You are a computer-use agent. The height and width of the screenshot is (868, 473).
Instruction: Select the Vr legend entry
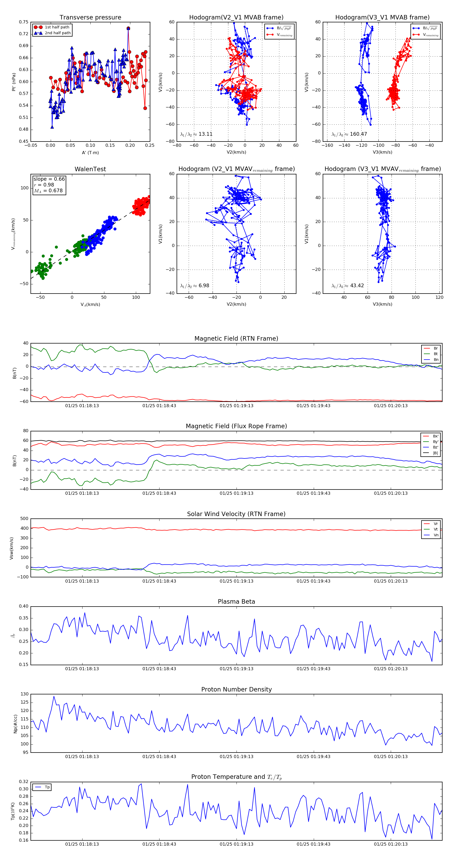(431, 524)
